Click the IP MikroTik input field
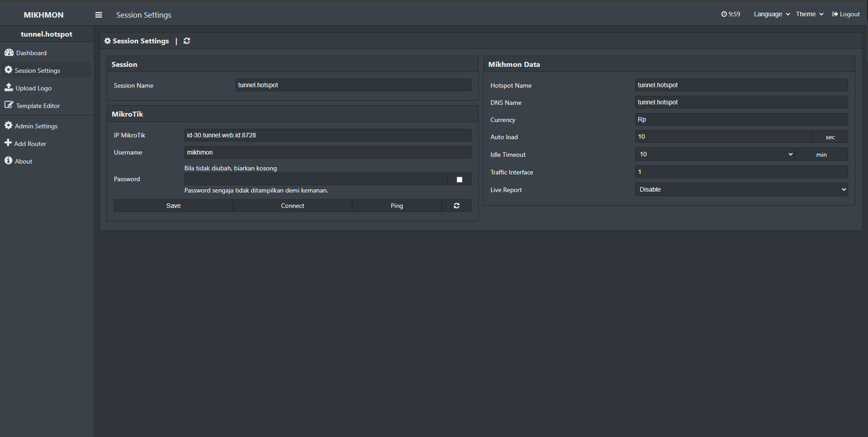 tap(327, 135)
